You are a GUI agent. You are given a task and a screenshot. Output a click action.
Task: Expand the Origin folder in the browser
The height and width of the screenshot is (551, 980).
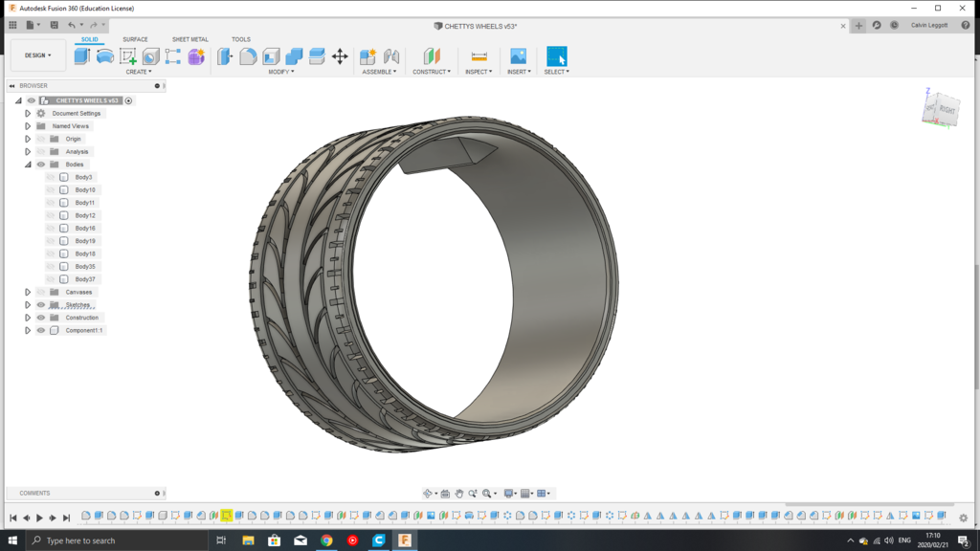pos(27,138)
